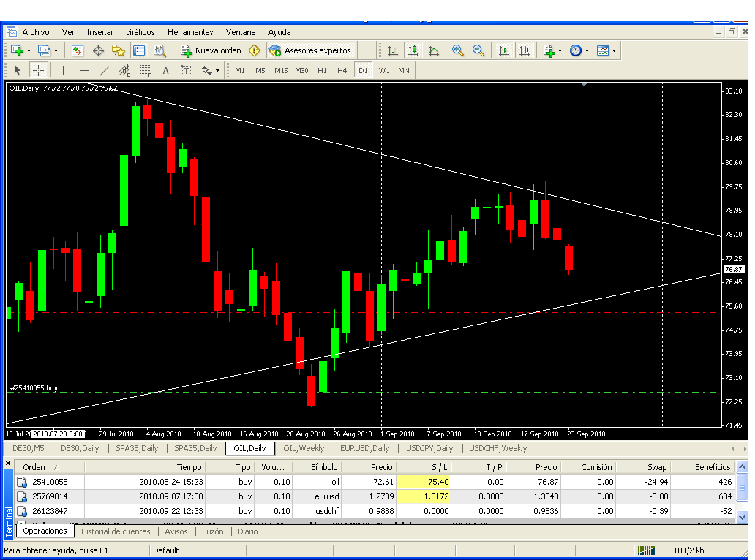
Task: Open the Navigator folder-star icon
Action: [x=119, y=50]
